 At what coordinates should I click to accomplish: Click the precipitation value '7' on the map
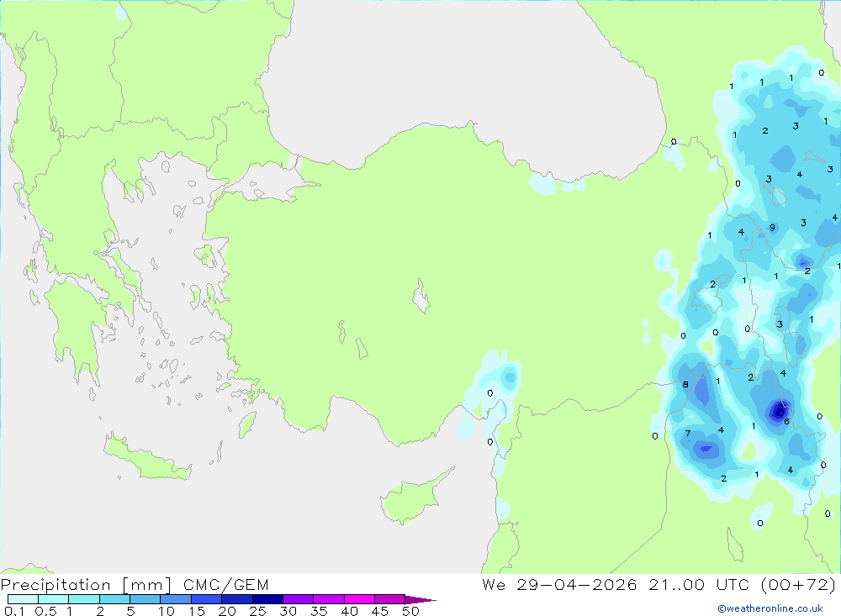[x=688, y=433]
